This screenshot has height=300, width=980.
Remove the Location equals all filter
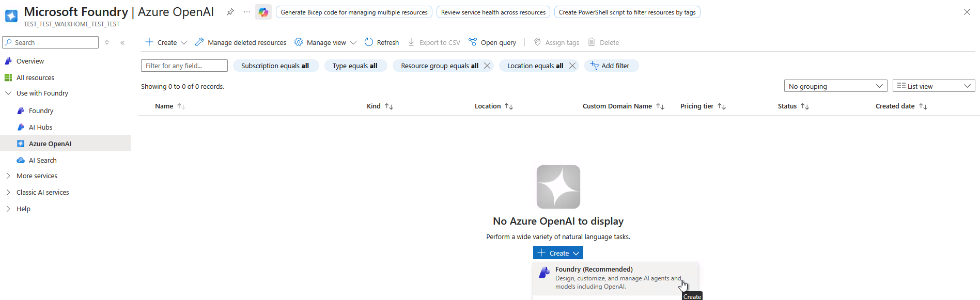pyautogui.click(x=572, y=66)
